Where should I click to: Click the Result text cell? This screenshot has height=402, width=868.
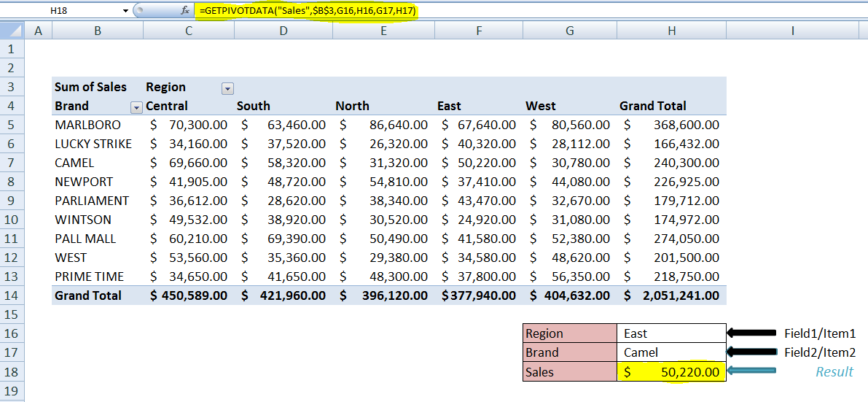point(834,371)
